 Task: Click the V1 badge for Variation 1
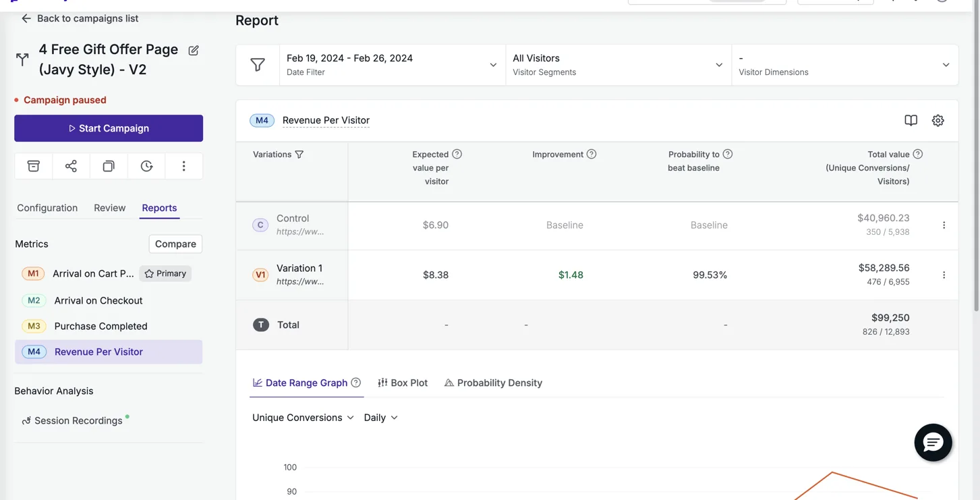tap(260, 275)
